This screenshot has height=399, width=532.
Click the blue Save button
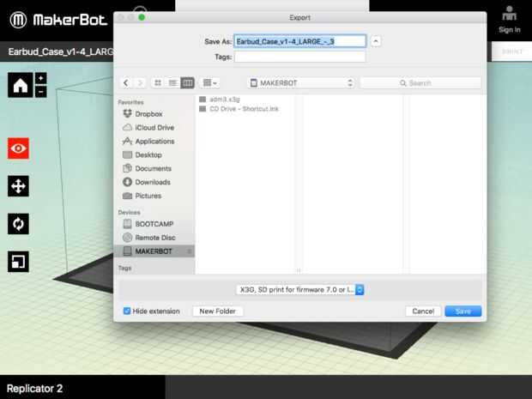point(463,311)
